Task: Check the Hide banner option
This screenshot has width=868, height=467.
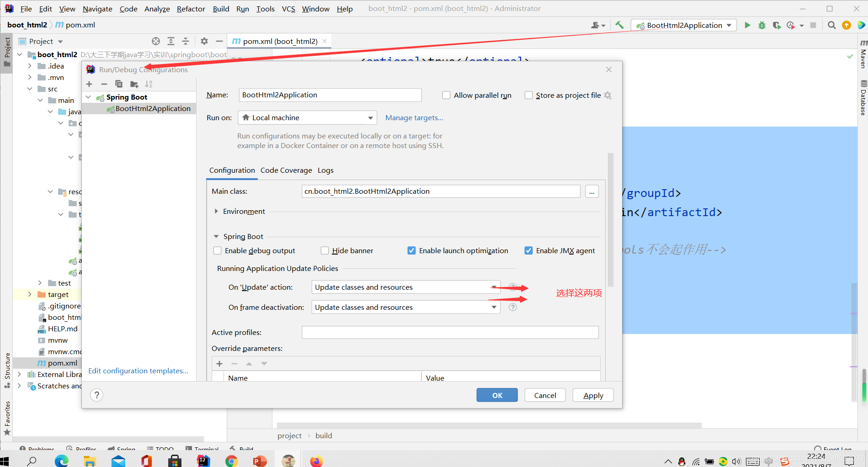Action: coord(325,250)
